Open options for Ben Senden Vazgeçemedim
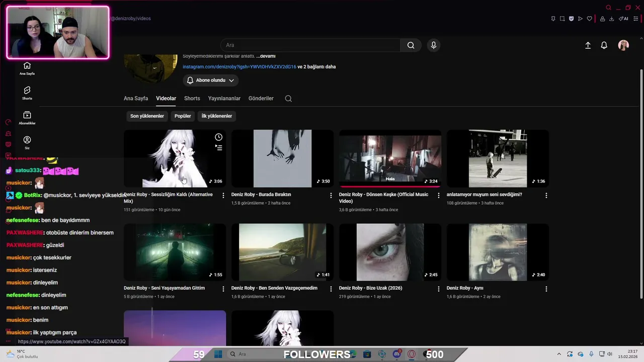The width and height of the screenshot is (644, 362). coord(331,289)
